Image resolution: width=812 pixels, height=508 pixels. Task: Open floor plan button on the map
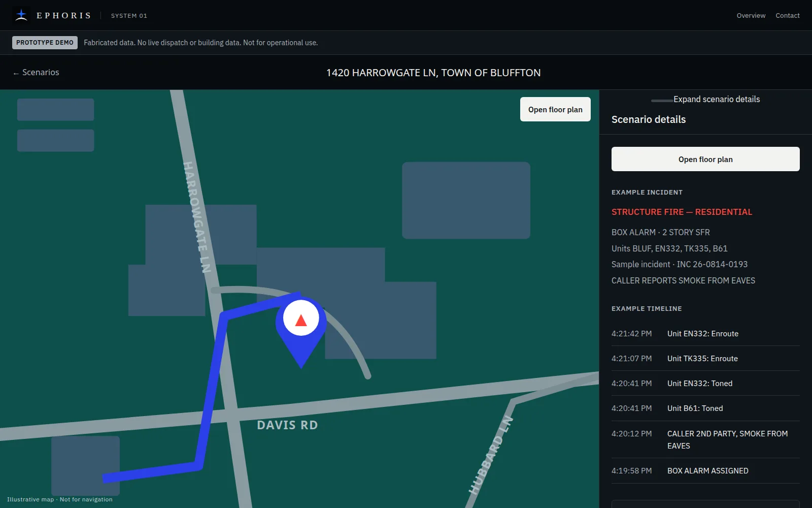tap(555, 109)
